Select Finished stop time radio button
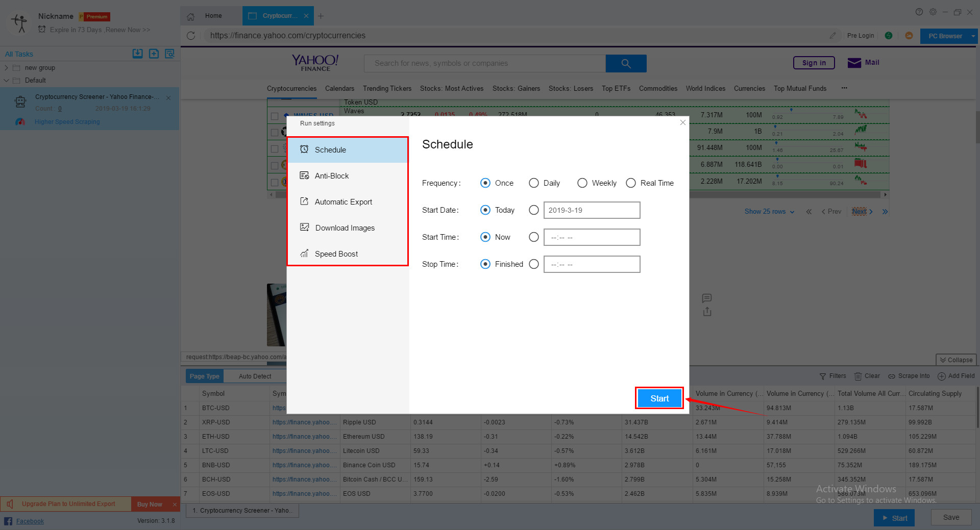This screenshot has height=530, width=980. (485, 264)
